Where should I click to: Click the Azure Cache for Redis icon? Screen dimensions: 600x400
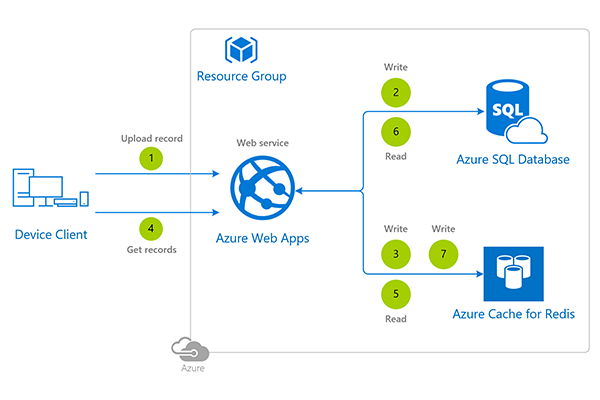point(514,274)
